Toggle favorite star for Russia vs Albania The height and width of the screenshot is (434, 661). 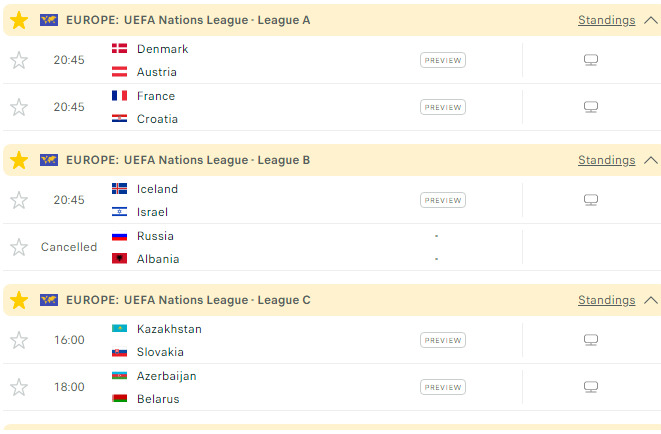pos(19,247)
